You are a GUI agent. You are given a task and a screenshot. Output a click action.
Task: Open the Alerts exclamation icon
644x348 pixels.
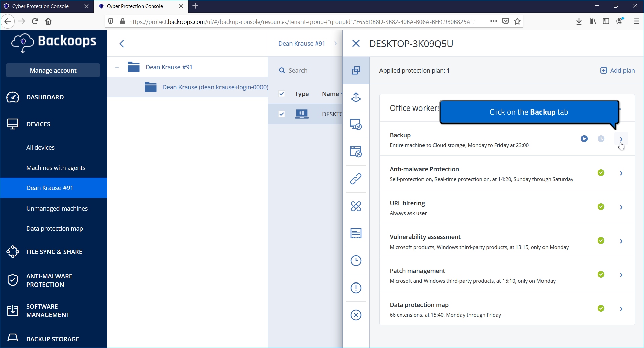click(356, 288)
